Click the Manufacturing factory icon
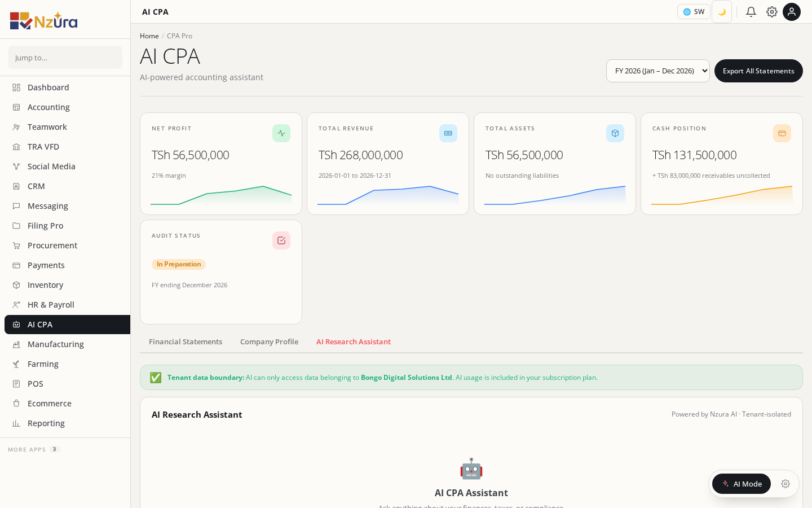812x508 pixels. point(16,344)
